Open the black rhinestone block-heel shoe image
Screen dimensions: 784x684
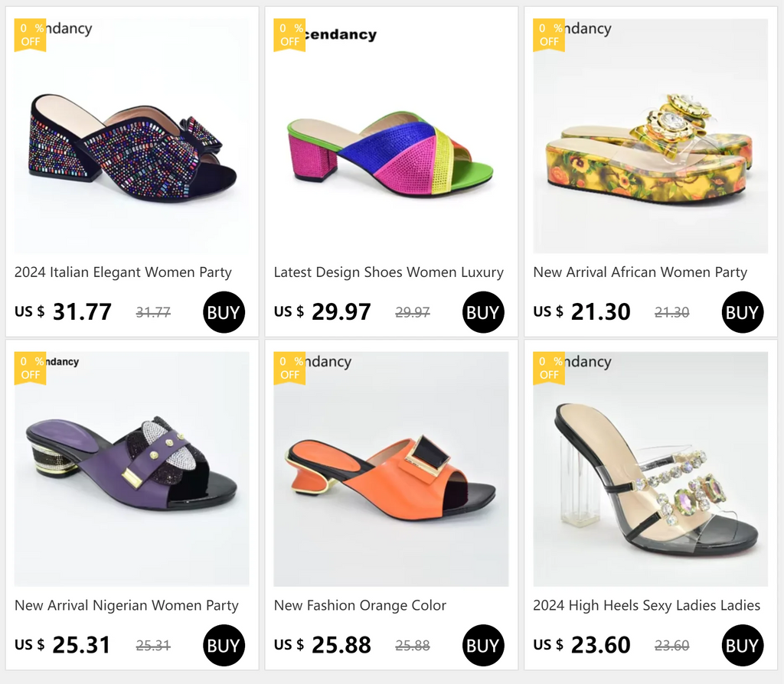pyautogui.click(x=132, y=145)
